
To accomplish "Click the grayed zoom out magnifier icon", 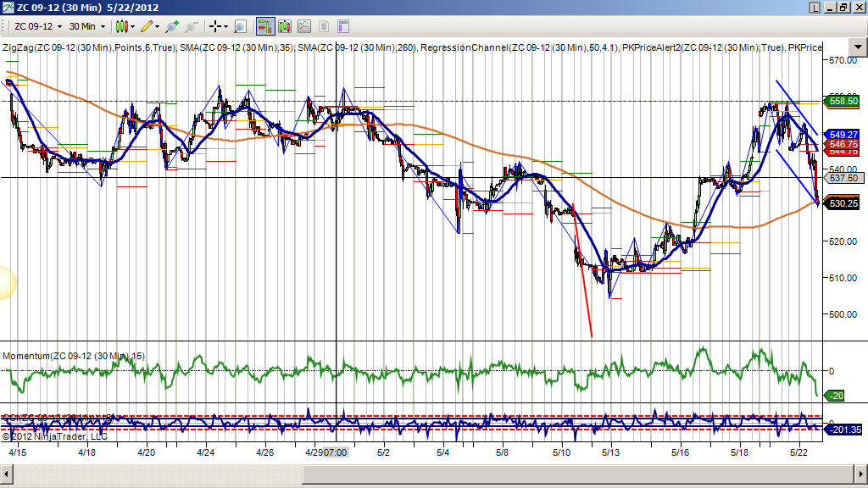I will pos(192,26).
